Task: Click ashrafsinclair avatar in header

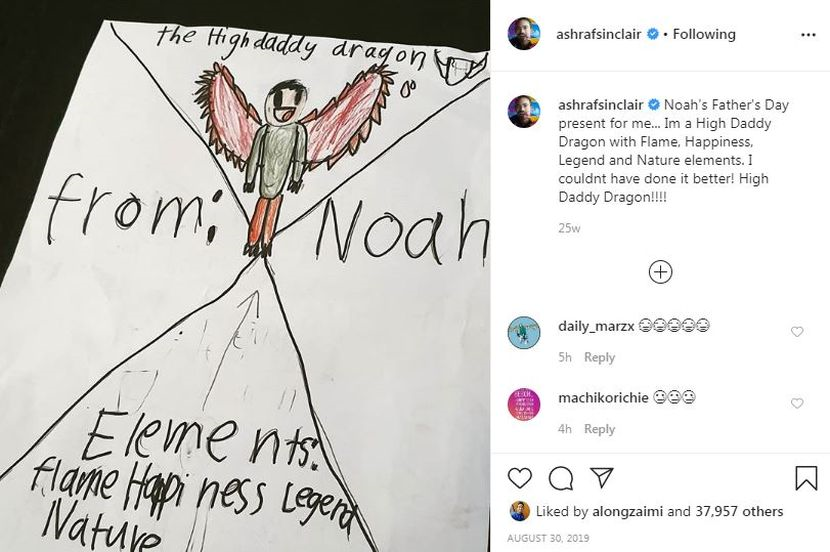Action: (x=524, y=34)
